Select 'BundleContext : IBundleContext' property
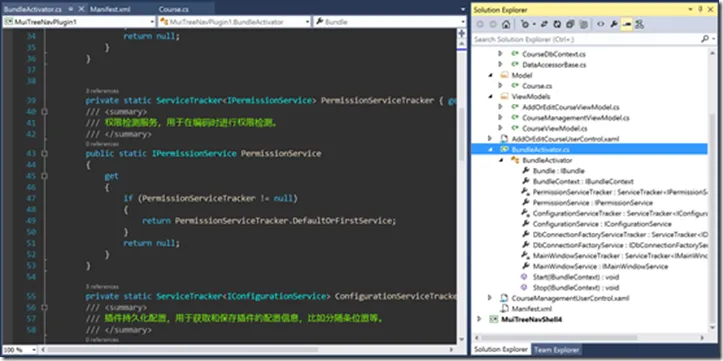723x361 pixels. point(583,181)
